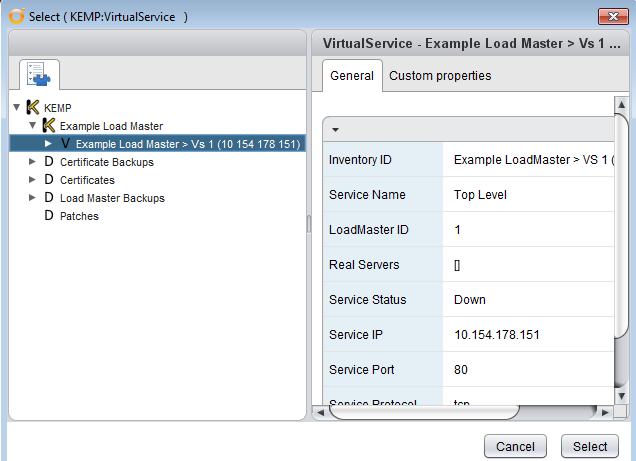
Task: Select Example Load Master tree item
Action: click(111, 126)
